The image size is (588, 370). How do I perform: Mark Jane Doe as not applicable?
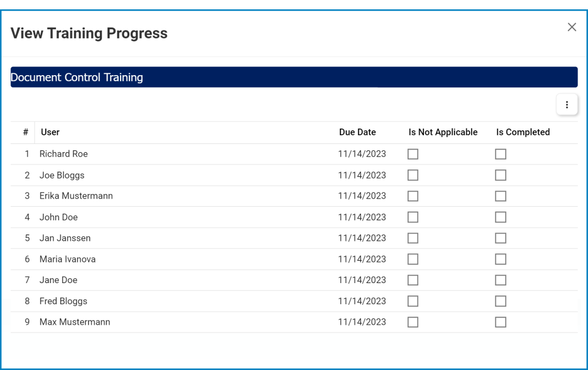pyautogui.click(x=413, y=280)
